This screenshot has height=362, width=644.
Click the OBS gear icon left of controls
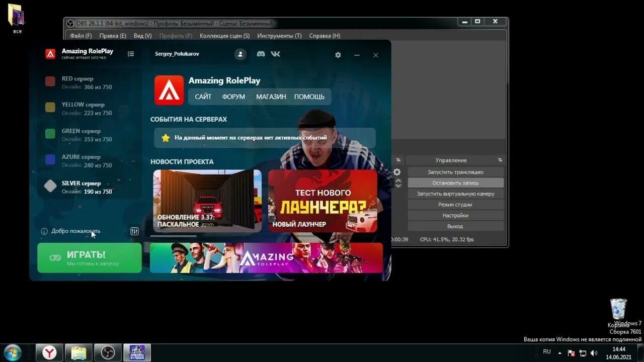(397, 172)
